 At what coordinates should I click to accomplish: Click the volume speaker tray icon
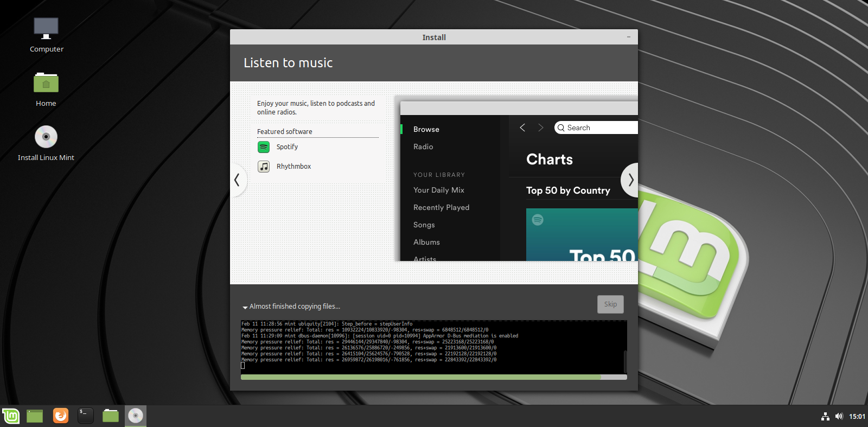pyautogui.click(x=839, y=416)
